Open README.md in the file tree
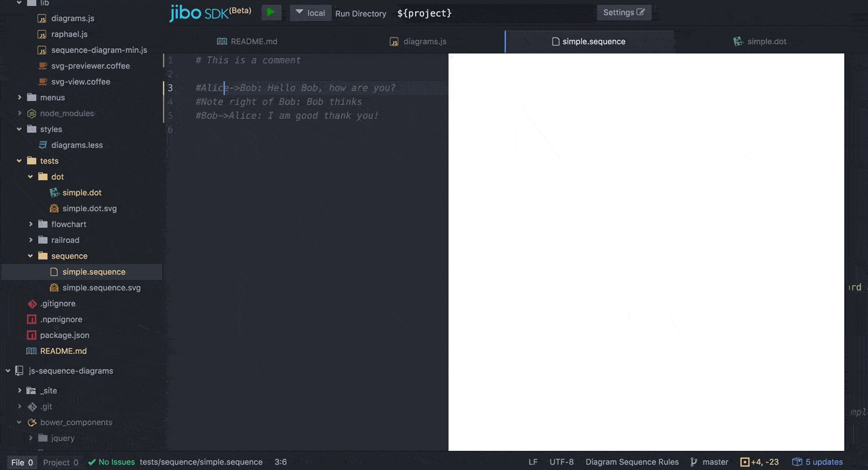Viewport: 868px width, 470px height. (63, 351)
